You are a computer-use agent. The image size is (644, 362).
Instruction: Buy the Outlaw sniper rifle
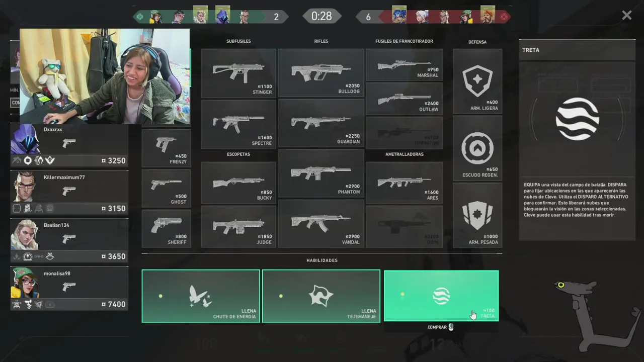click(x=404, y=99)
